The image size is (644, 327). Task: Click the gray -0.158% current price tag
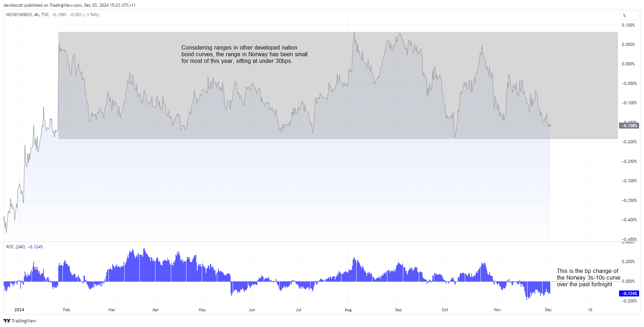pos(629,125)
